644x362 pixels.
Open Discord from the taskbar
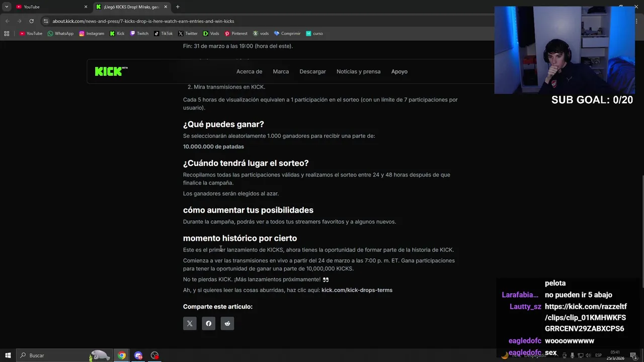pyautogui.click(x=138, y=355)
